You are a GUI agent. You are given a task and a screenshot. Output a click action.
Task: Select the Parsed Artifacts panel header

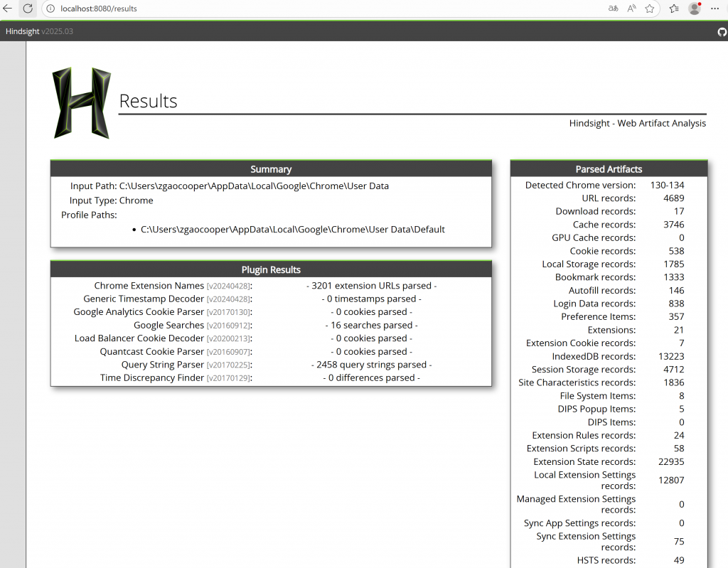pyautogui.click(x=609, y=169)
